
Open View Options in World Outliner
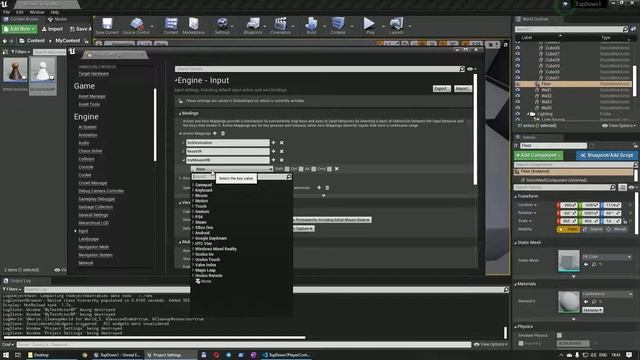pyautogui.click(x=619, y=126)
